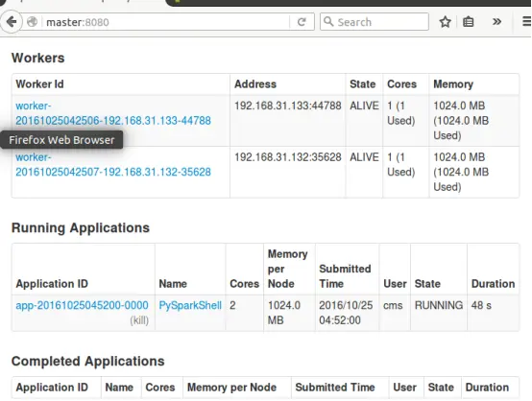Click the globe site identity icon
This screenshot has height=401, width=532.
(33, 22)
